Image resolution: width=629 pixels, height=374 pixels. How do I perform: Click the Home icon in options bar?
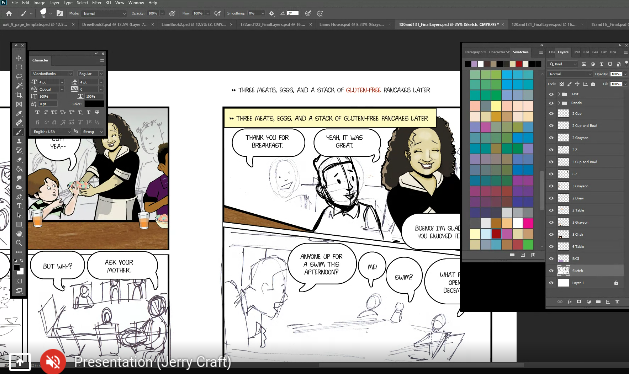click(x=9, y=13)
